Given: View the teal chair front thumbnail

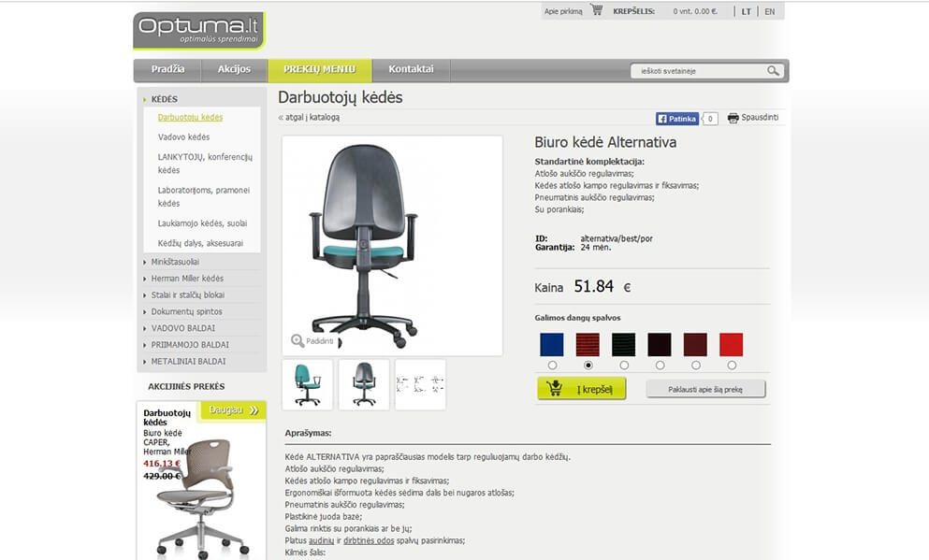Looking at the screenshot, I should [x=307, y=384].
